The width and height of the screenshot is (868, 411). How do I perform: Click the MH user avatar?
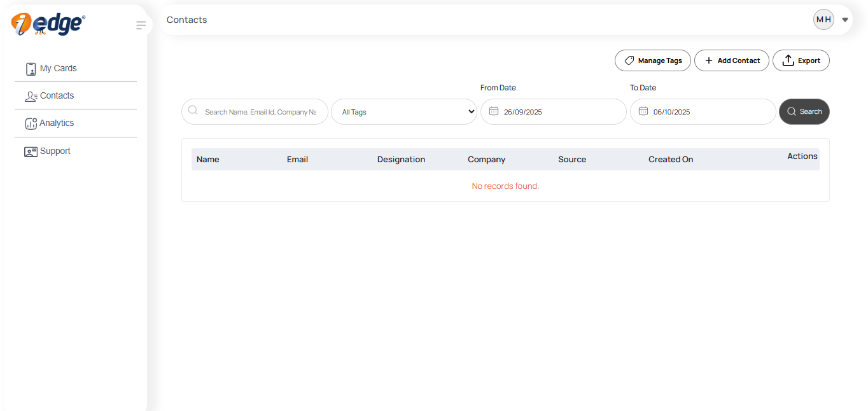pos(823,20)
